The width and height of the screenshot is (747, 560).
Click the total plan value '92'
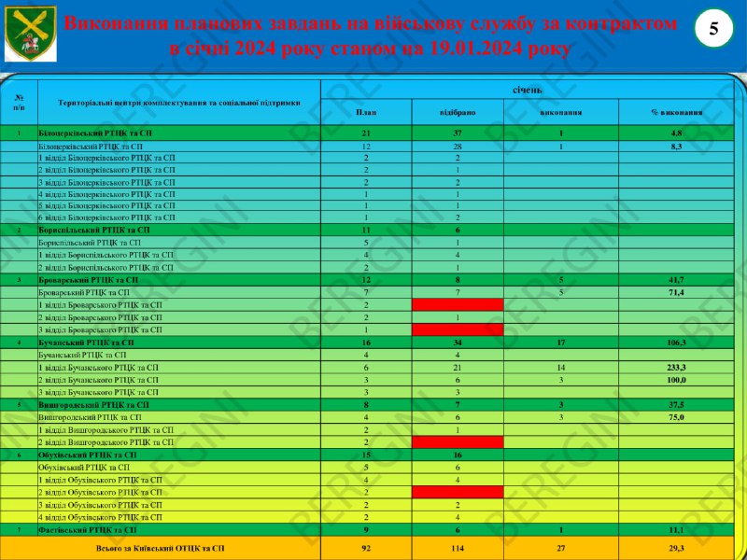pos(366,549)
